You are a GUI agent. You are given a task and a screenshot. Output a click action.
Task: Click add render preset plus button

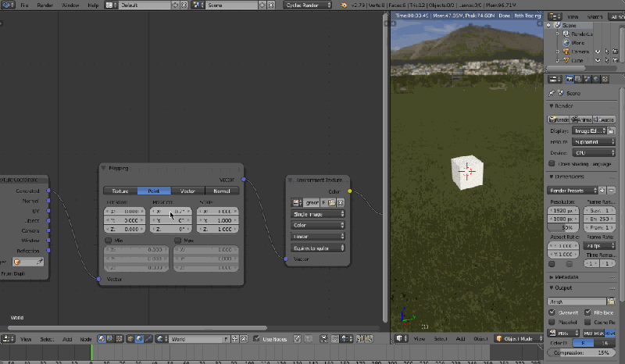(602, 191)
